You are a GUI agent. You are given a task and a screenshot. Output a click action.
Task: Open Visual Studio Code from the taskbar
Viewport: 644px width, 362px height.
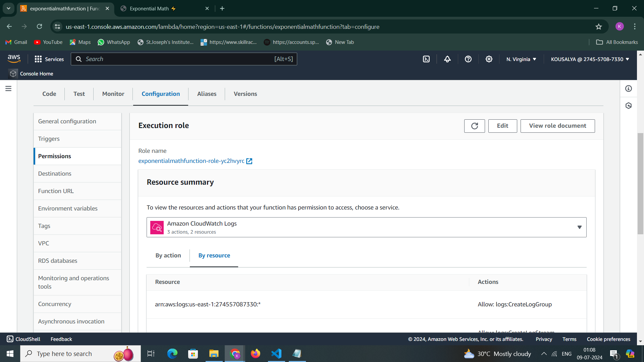point(276,354)
